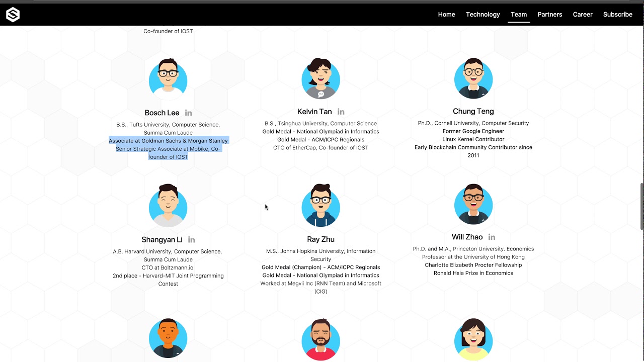This screenshot has height=362, width=644.
Task: Click 'Ronald Hsia Prize in Economics' text
Action: (x=473, y=273)
